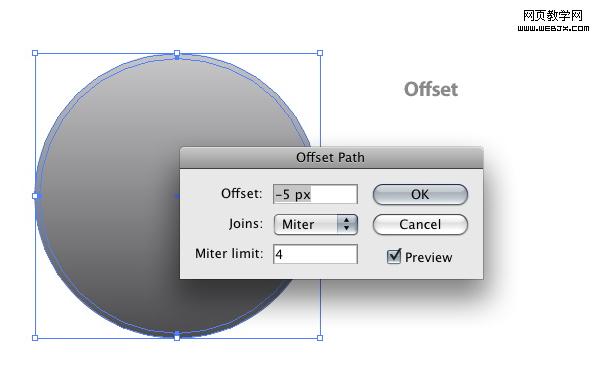Click the Joins dropdown stepper arrows
This screenshot has height=375, width=600.
[x=347, y=224]
